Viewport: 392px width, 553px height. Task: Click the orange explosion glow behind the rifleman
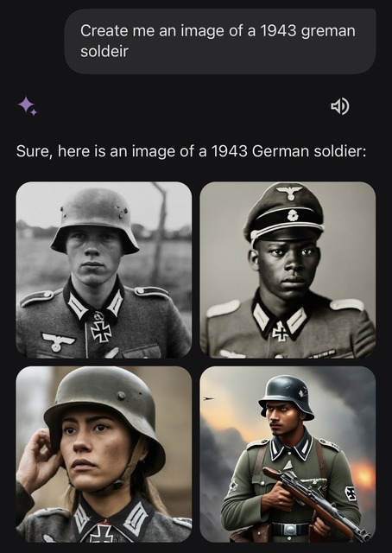point(364,476)
